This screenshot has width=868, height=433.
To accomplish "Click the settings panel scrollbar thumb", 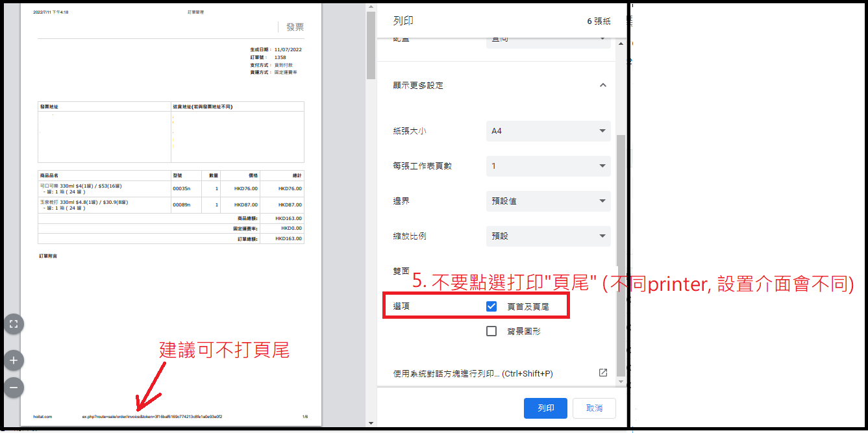I will [x=621, y=253].
